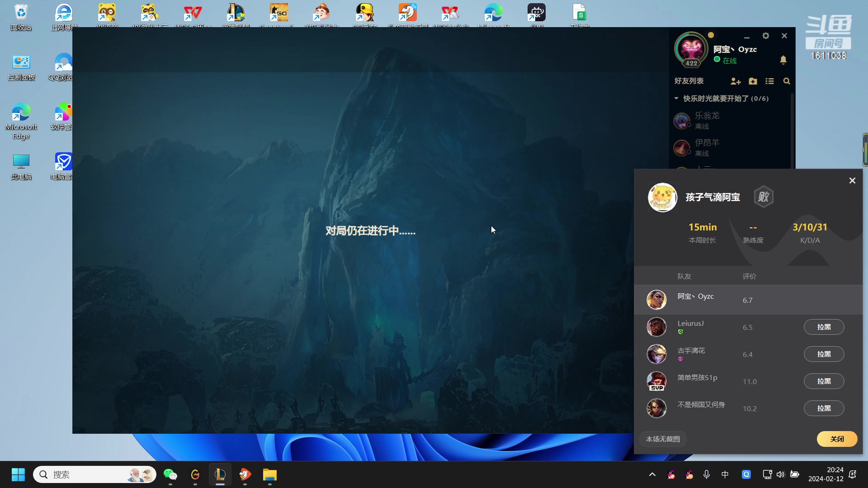Click the 败 defeat badge
This screenshot has width=868, height=488.
click(764, 197)
